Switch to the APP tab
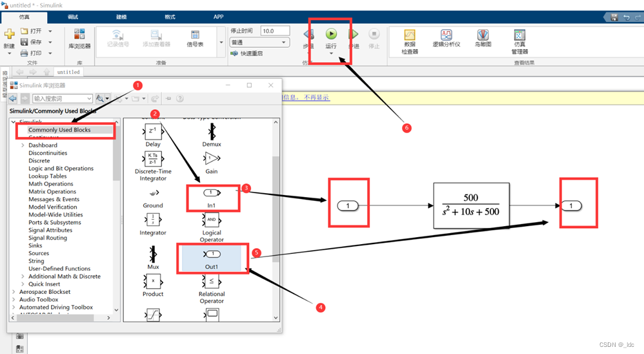Image resolution: width=644 pixels, height=354 pixels. click(x=218, y=17)
